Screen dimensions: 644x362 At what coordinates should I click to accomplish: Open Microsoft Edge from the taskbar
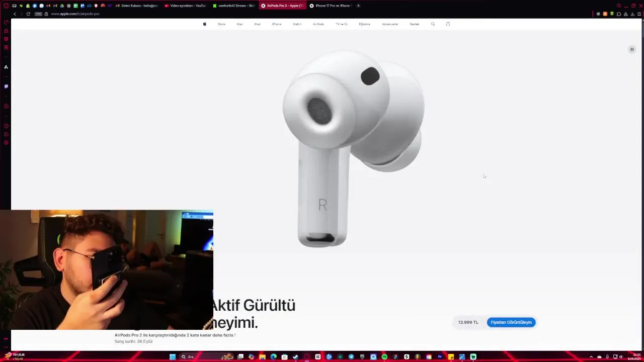pyautogui.click(x=273, y=357)
